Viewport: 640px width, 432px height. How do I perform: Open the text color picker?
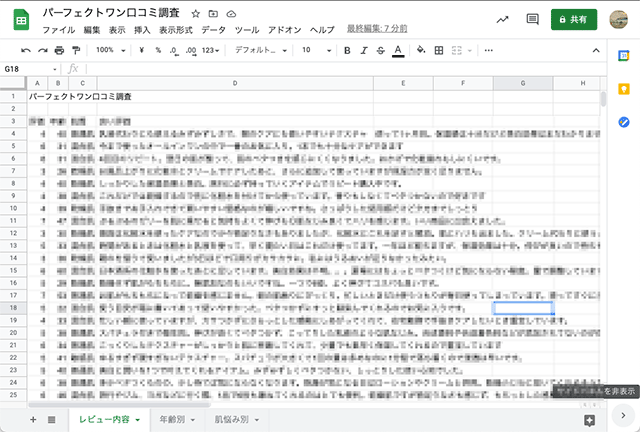(x=398, y=51)
